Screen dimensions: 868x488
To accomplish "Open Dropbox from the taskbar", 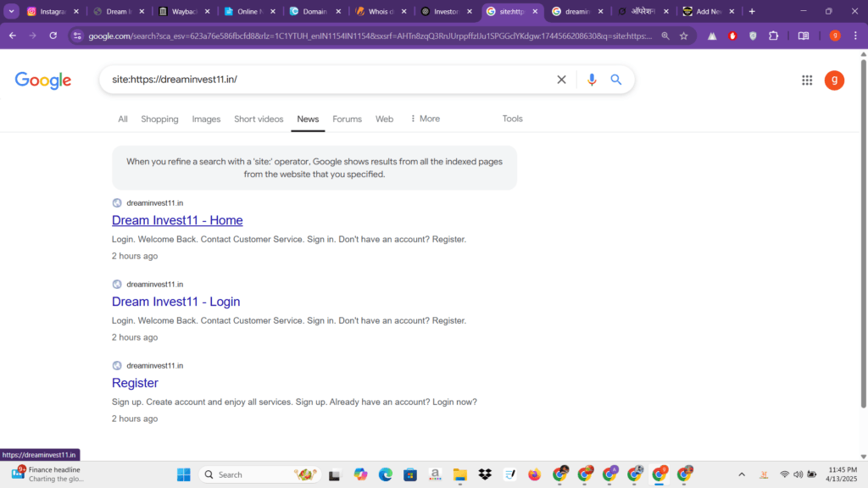I will [485, 474].
